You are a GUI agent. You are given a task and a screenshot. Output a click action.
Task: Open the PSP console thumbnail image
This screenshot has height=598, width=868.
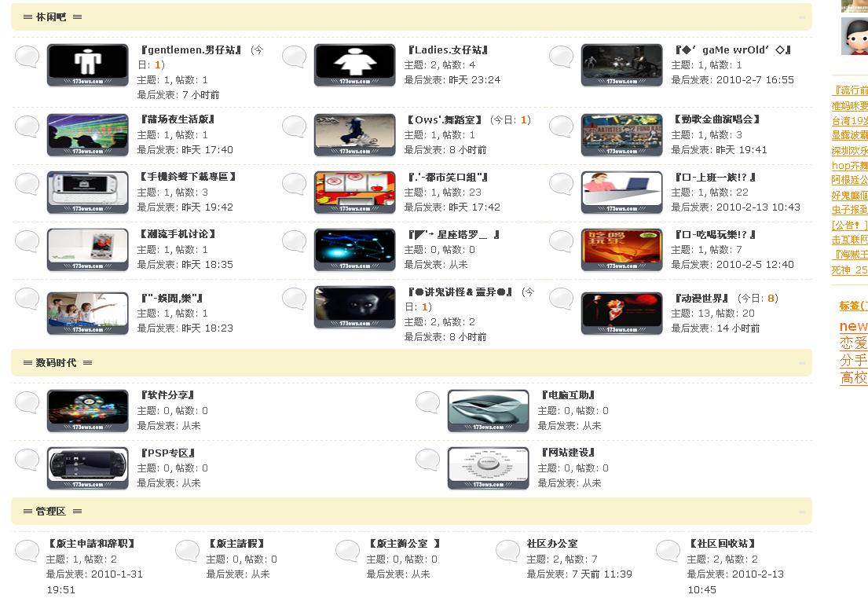click(x=88, y=468)
